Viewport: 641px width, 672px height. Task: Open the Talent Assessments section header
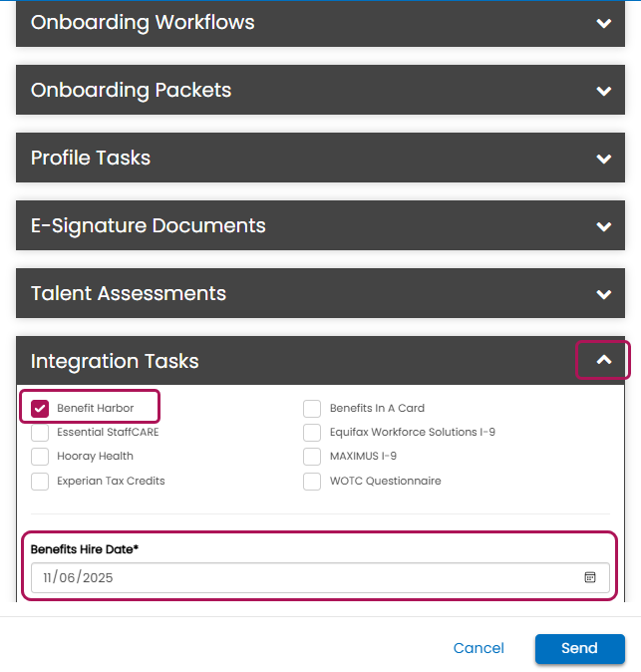320,293
